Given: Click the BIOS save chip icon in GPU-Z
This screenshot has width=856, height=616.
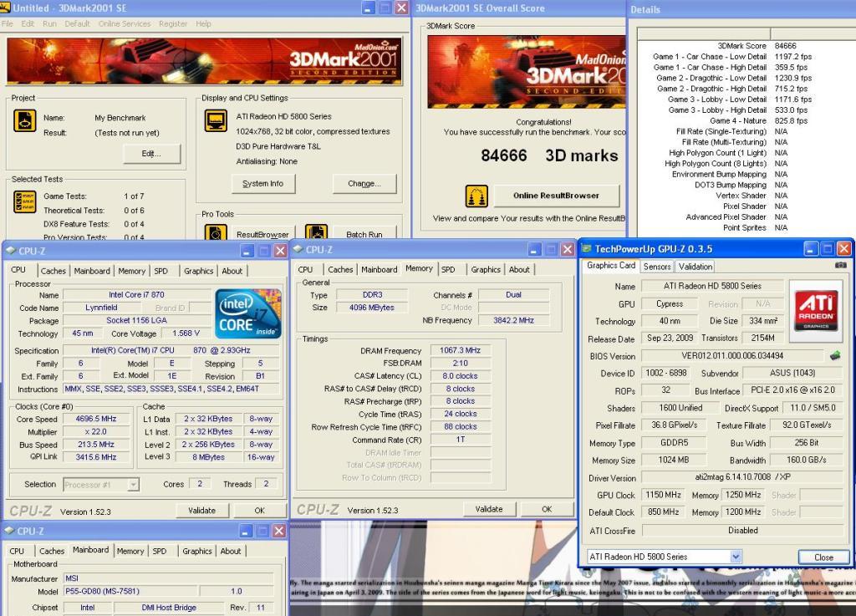Looking at the screenshot, I should coord(835,356).
